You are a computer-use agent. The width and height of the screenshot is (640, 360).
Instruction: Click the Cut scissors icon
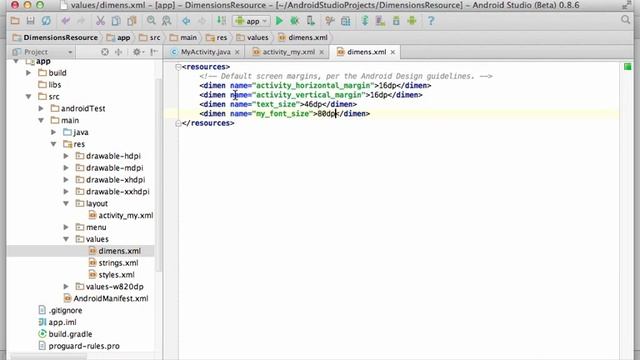click(x=100, y=21)
